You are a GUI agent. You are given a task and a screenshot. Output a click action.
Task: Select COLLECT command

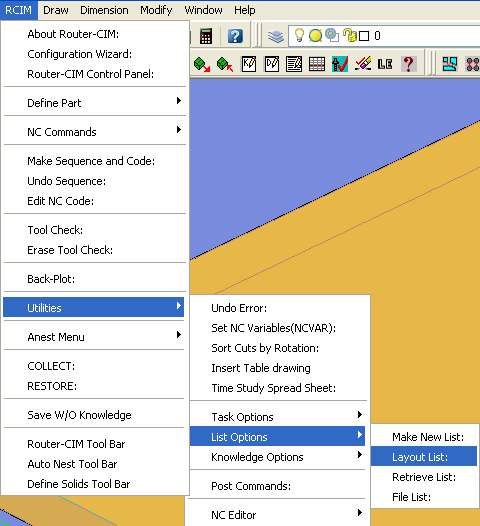pyautogui.click(x=94, y=366)
